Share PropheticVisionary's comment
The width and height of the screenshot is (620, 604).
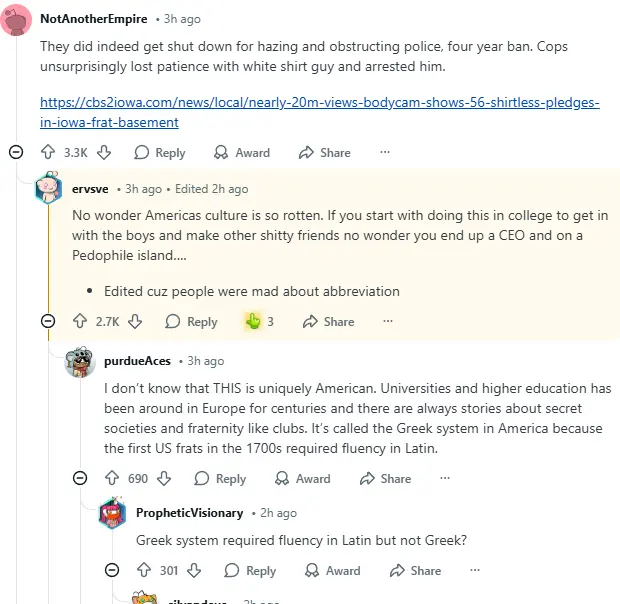click(414, 571)
